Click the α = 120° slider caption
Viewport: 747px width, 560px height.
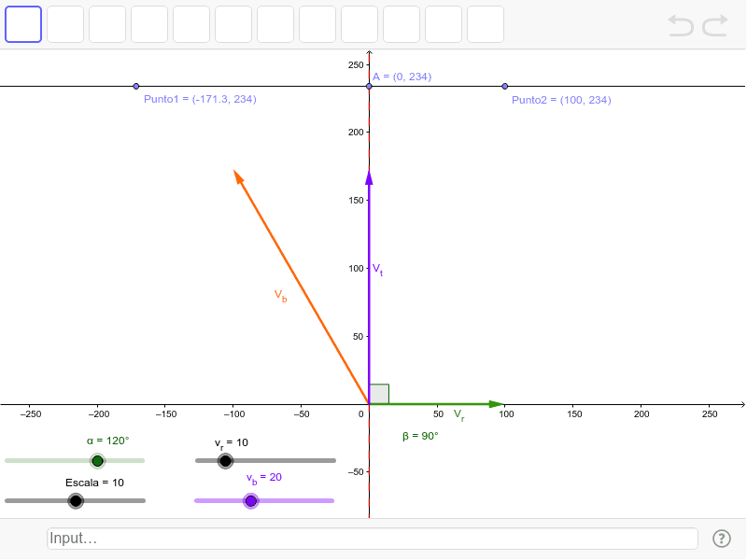107,441
